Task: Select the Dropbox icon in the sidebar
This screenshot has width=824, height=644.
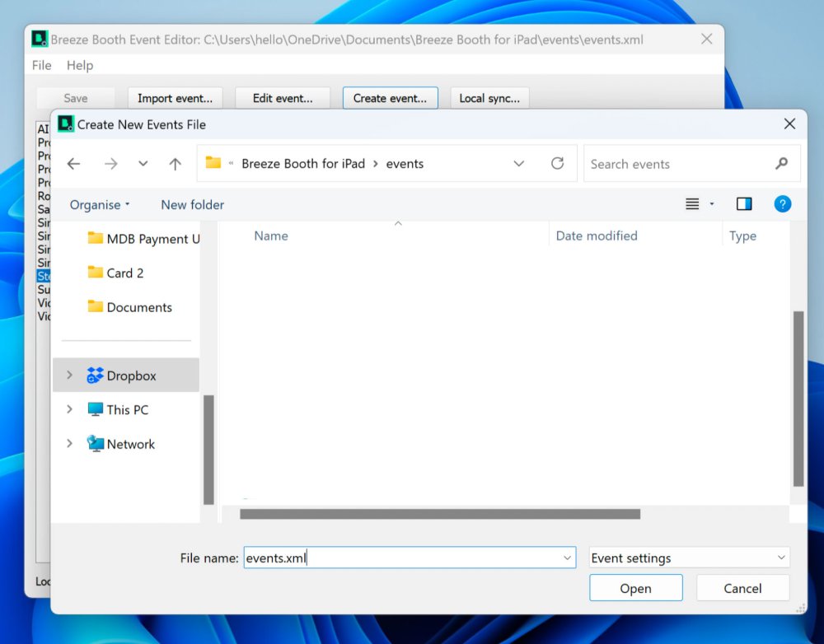Action: (x=95, y=375)
